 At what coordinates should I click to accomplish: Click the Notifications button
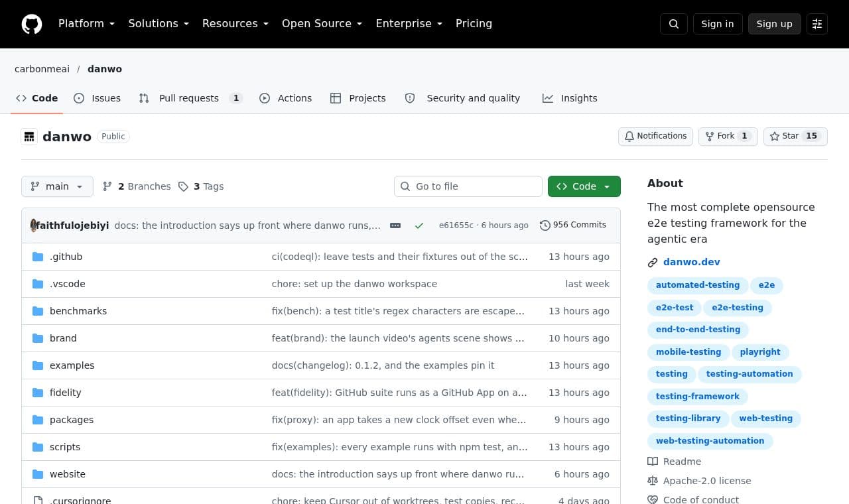click(x=656, y=136)
